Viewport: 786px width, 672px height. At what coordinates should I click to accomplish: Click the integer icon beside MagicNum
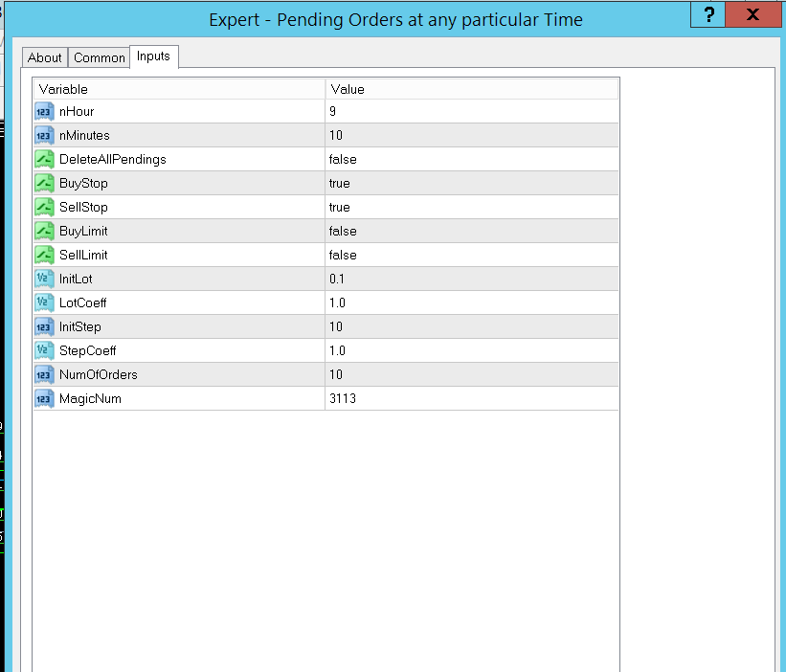pos(44,399)
